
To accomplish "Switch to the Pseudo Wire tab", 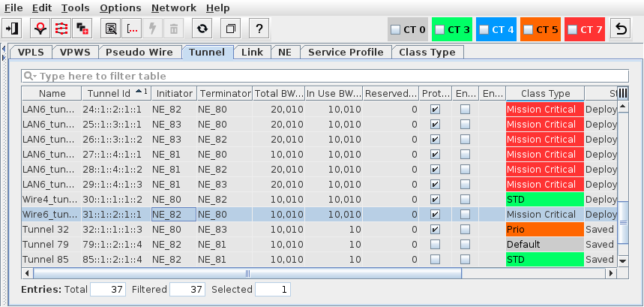I will tap(140, 52).
